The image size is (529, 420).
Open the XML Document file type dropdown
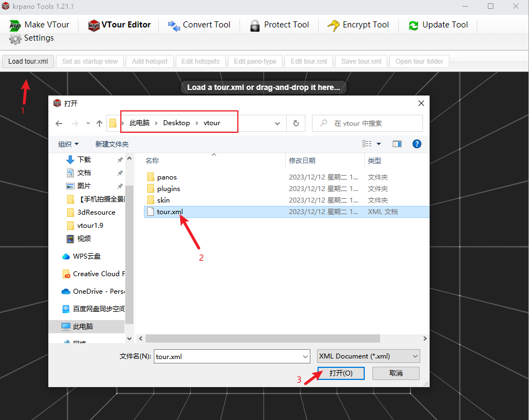pyautogui.click(x=369, y=356)
